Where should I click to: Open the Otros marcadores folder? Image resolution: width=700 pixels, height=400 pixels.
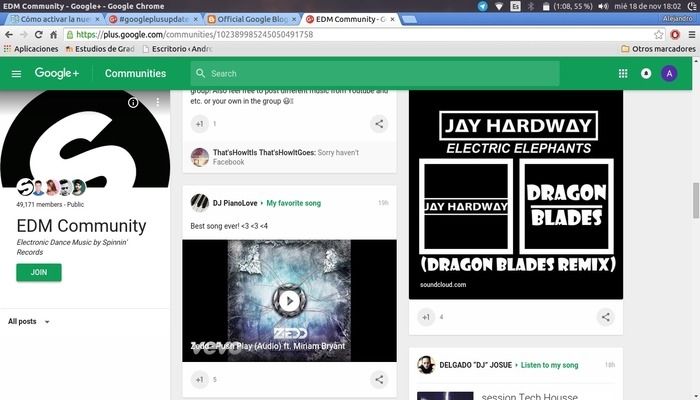658,49
